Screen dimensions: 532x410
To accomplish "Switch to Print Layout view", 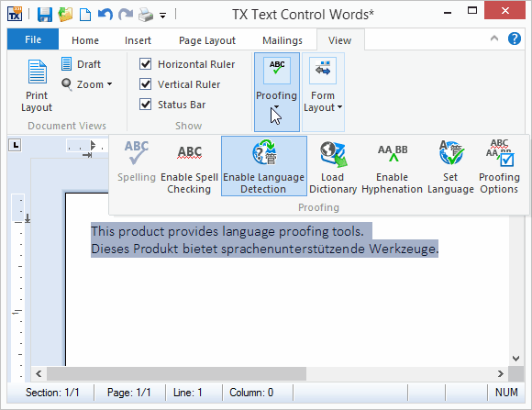I will click(37, 85).
